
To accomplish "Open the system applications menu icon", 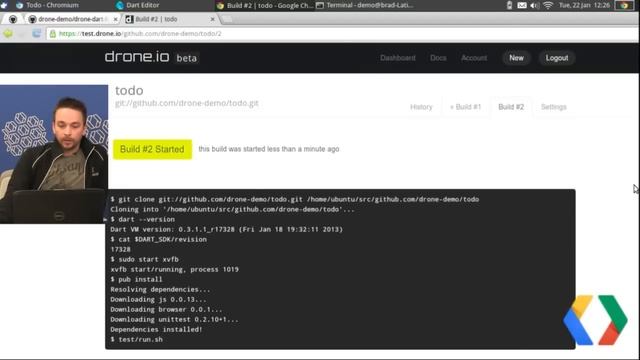I will click(4, 5).
